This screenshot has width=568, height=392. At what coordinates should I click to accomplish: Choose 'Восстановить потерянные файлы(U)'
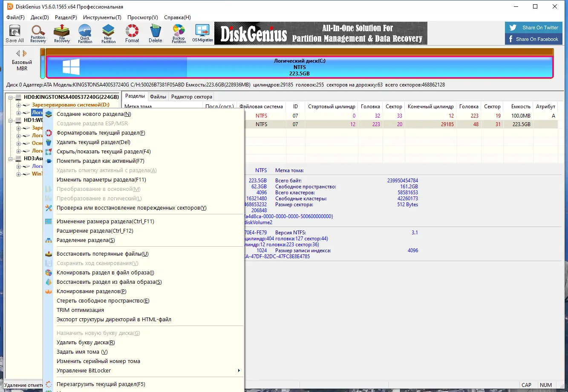pyautogui.click(x=144, y=254)
